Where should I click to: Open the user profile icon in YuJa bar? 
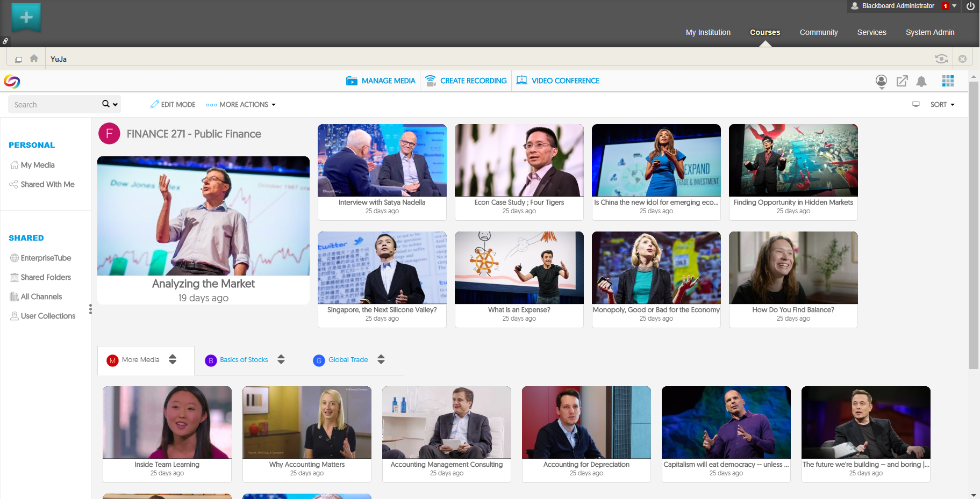point(881,81)
